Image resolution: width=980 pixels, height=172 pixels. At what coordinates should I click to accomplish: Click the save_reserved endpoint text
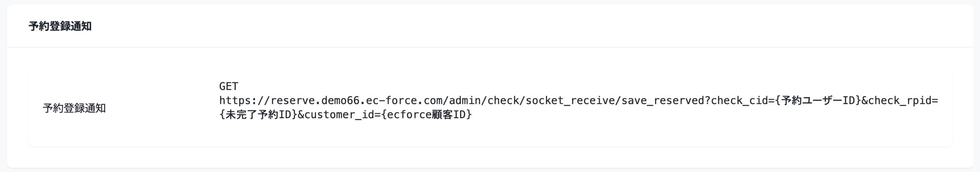point(663,101)
